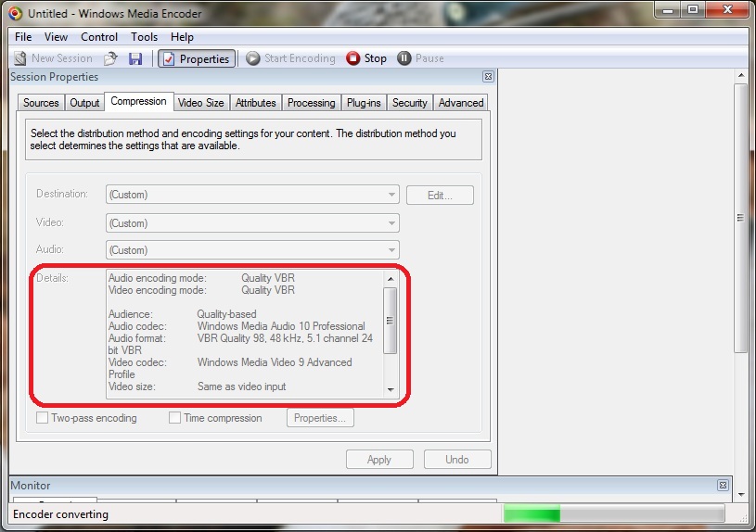Screen dimensions: 756x532
Task: Switch to the Advanced tab
Action: click(x=461, y=103)
